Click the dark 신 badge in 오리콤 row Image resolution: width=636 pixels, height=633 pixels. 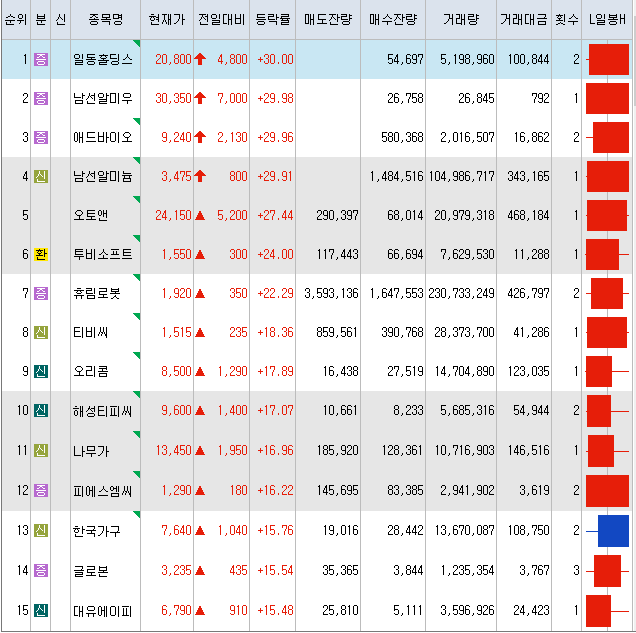coord(41,371)
